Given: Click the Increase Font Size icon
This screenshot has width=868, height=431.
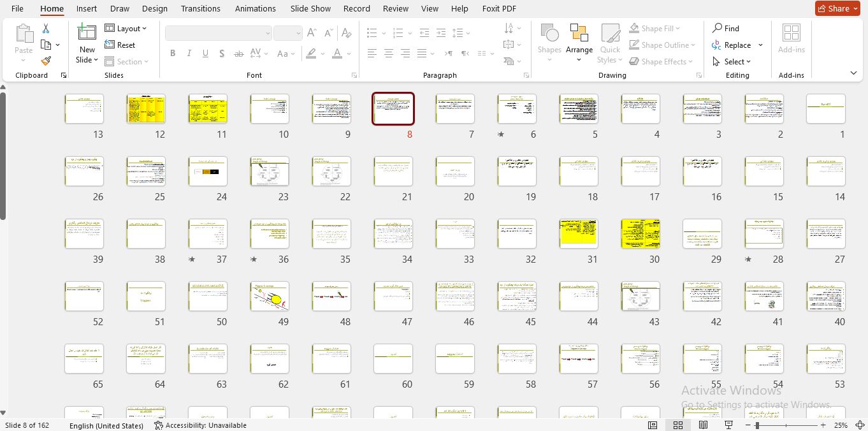Looking at the screenshot, I should pyautogui.click(x=312, y=33).
